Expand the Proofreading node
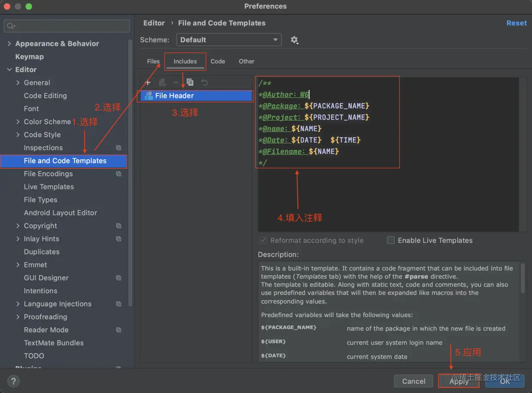Screen dimensions: 532x393 [x=18, y=317]
